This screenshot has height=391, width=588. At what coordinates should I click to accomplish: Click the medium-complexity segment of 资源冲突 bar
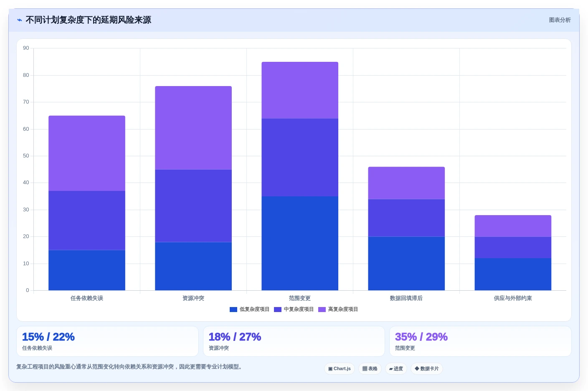[x=193, y=206]
